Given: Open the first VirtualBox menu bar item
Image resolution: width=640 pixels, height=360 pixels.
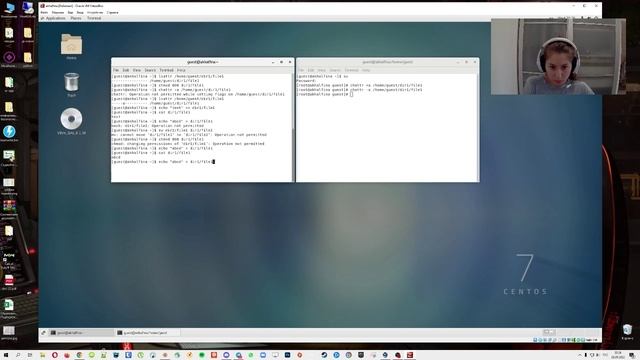Looking at the screenshot, I should tap(44, 13).
